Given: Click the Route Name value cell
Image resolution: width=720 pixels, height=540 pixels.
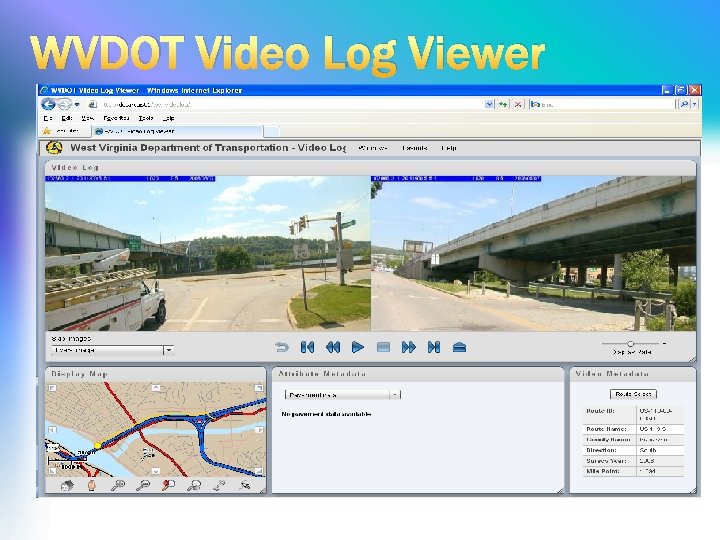Looking at the screenshot, I should [x=660, y=429].
